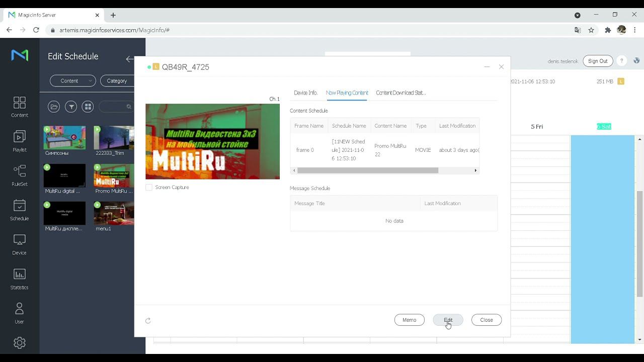
Task: Click the content search magnifier icon
Action: (129, 107)
